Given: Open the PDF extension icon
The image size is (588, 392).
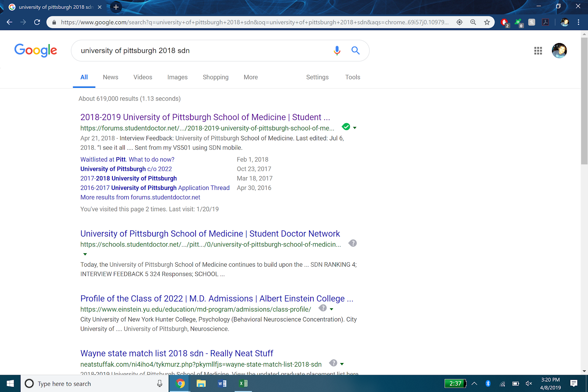Looking at the screenshot, I should [546, 22].
